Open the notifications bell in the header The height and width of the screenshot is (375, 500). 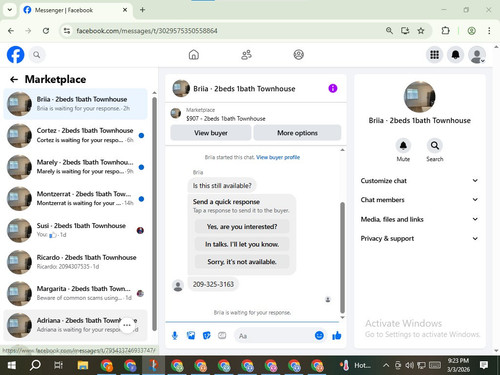pyautogui.click(x=456, y=55)
